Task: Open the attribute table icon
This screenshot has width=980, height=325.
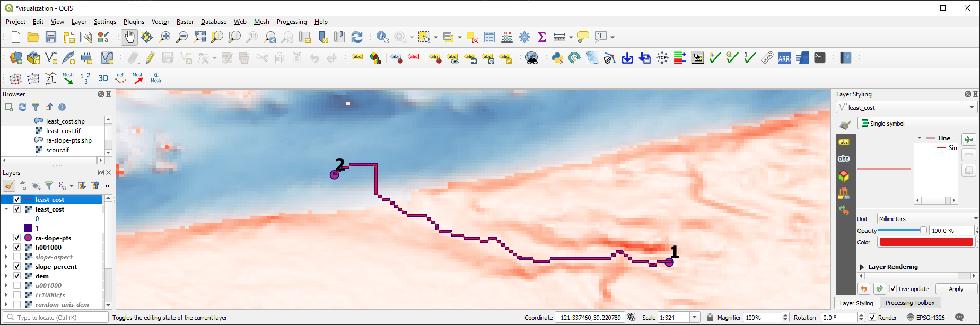Action: 489,37
